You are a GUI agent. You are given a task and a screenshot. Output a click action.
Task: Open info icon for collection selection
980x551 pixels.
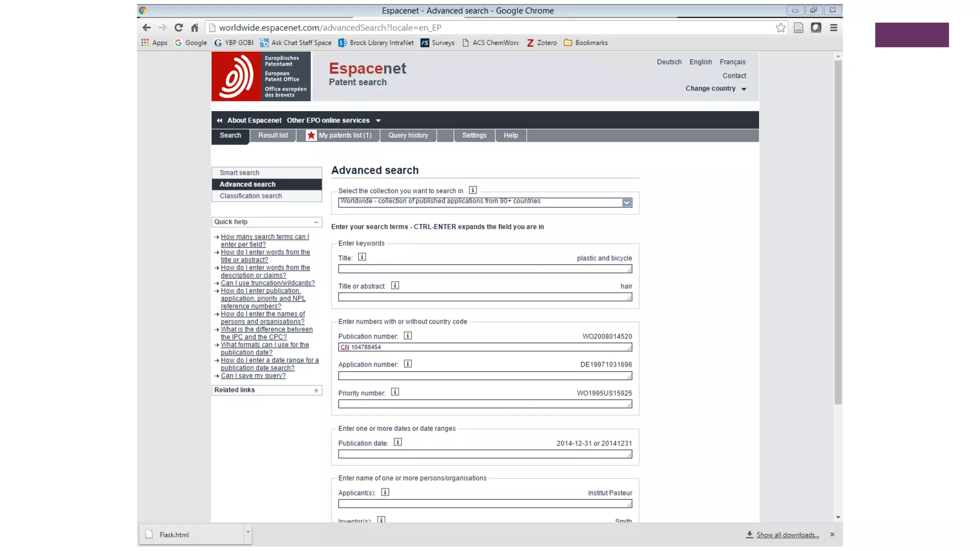[x=473, y=190]
